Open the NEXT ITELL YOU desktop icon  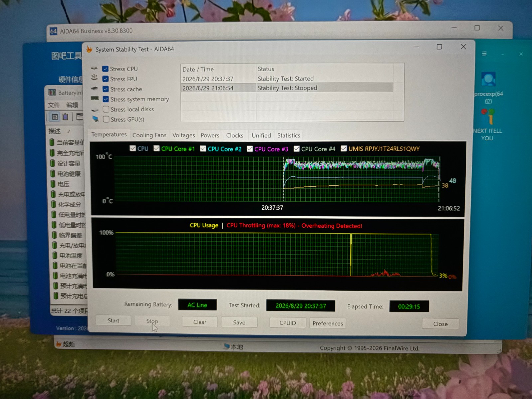(x=488, y=116)
